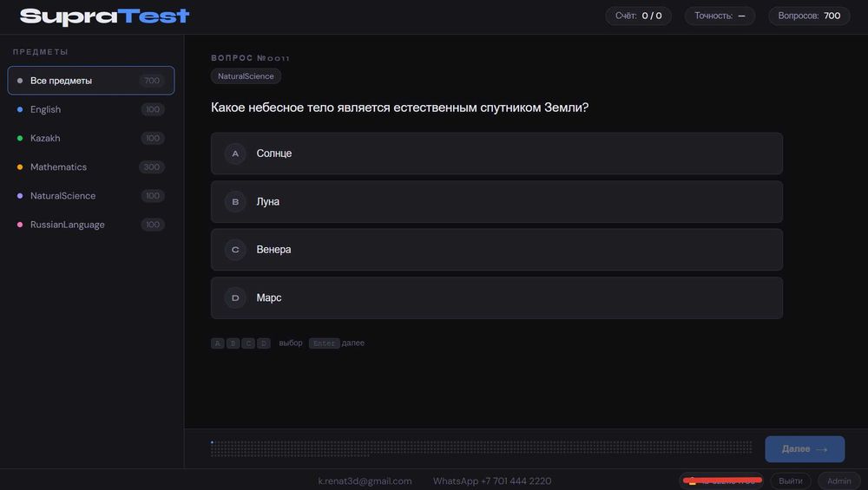Filter questions by Kazakh subject
Screen dimensions: 868x490
[91, 138]
